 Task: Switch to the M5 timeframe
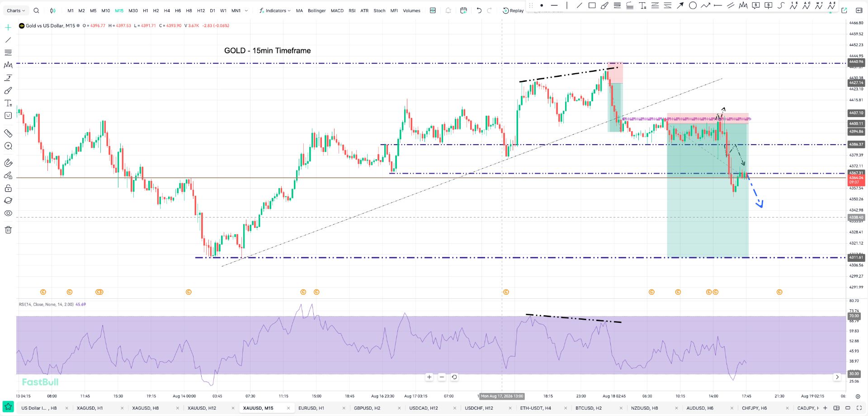pyautogui.click(x=93, y=10)
